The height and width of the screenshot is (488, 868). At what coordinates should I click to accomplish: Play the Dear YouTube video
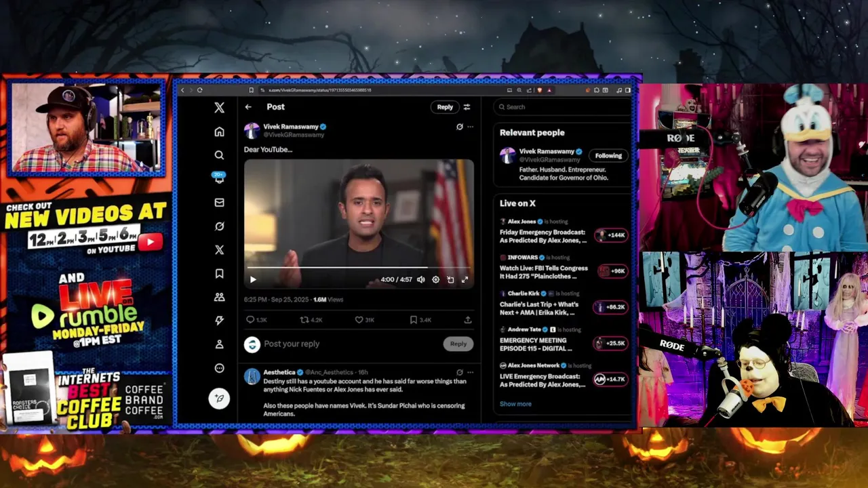(253, 279)
